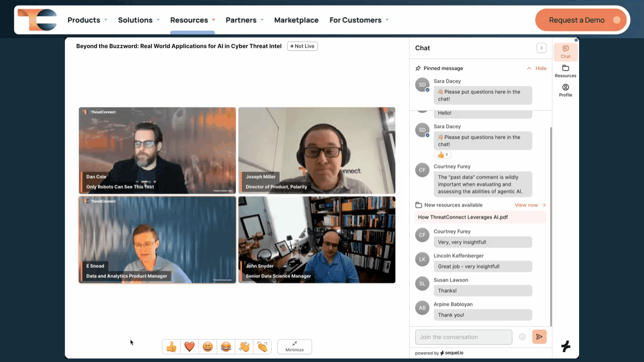
Task: Click the chat panel scrollbar
Action: [550, 226]
